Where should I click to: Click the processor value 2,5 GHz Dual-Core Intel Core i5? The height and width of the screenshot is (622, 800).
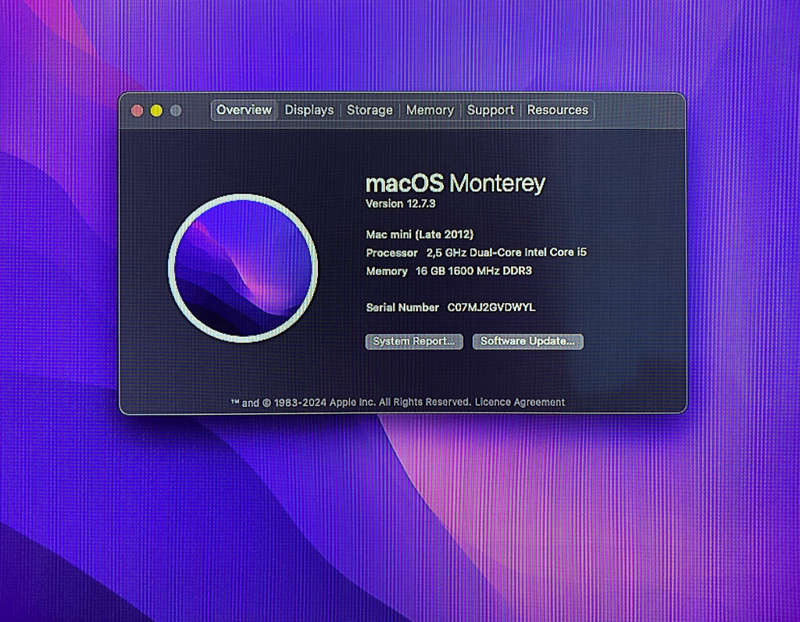[507, 253]
